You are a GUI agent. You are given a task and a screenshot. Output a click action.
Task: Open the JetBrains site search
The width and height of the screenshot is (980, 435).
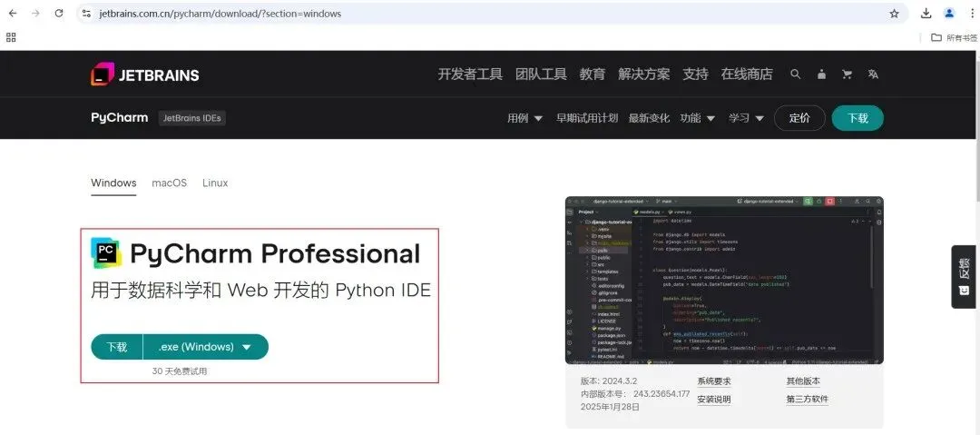795,74
